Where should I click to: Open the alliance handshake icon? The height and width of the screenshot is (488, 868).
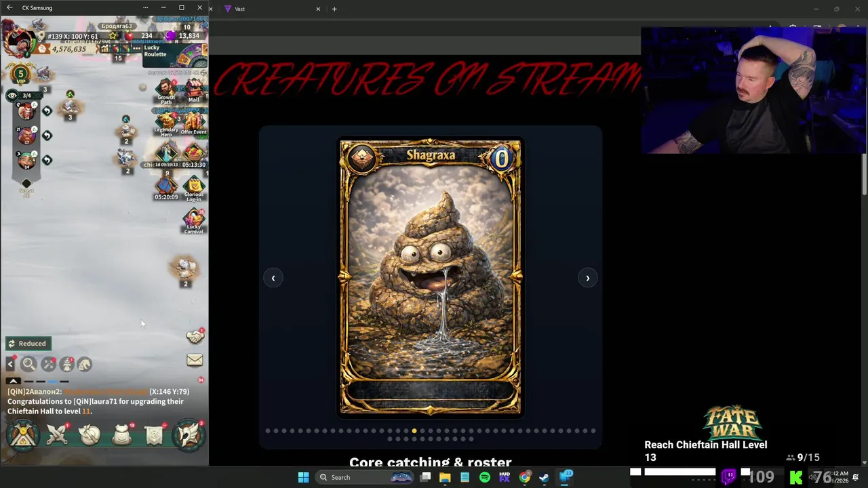pos(195,336)
